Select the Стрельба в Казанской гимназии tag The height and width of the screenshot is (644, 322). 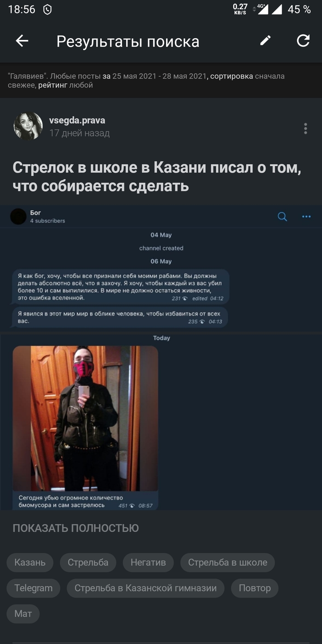pyautogui.click(x=145, y=588)
